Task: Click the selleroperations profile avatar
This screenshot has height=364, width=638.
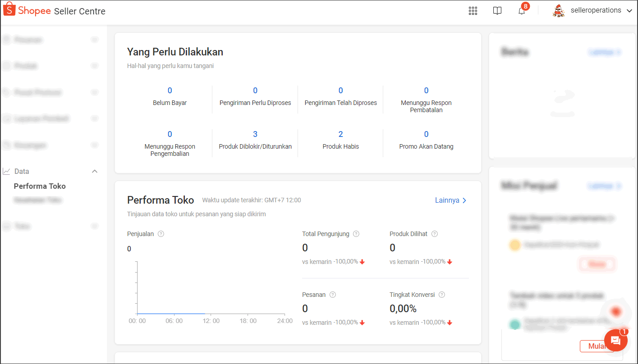Action: pos(559,11)
